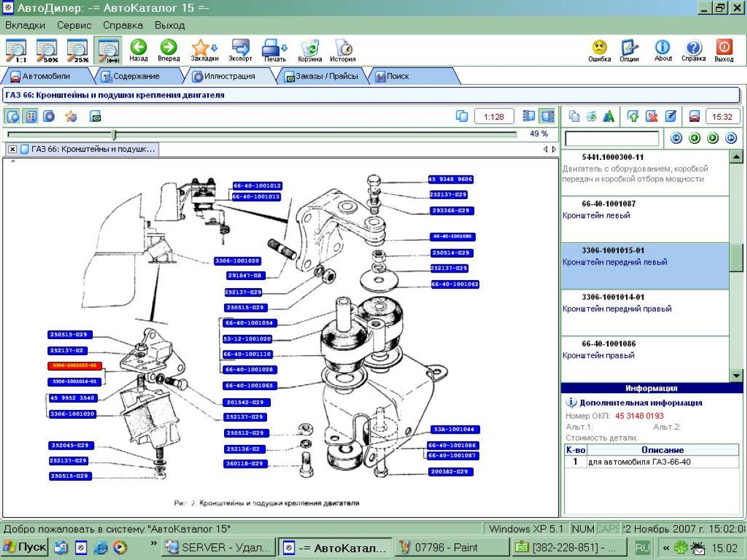747x560 pixels.
Task: Go to previous part in list
Action: pos(695,138)
